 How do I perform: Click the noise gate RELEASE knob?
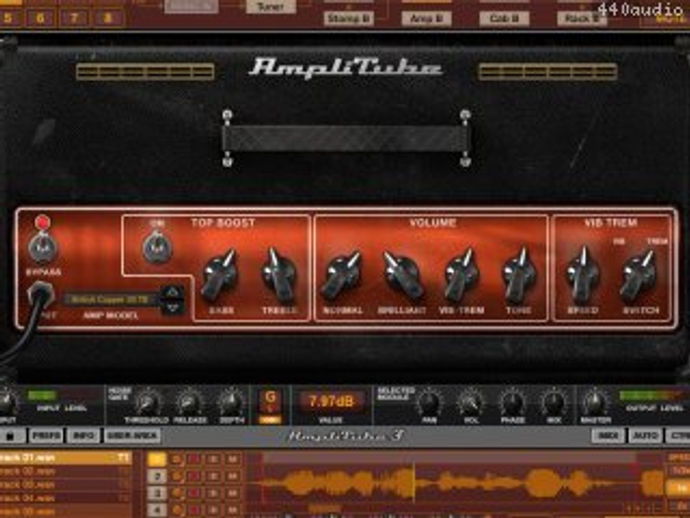(x=188, y=402)
